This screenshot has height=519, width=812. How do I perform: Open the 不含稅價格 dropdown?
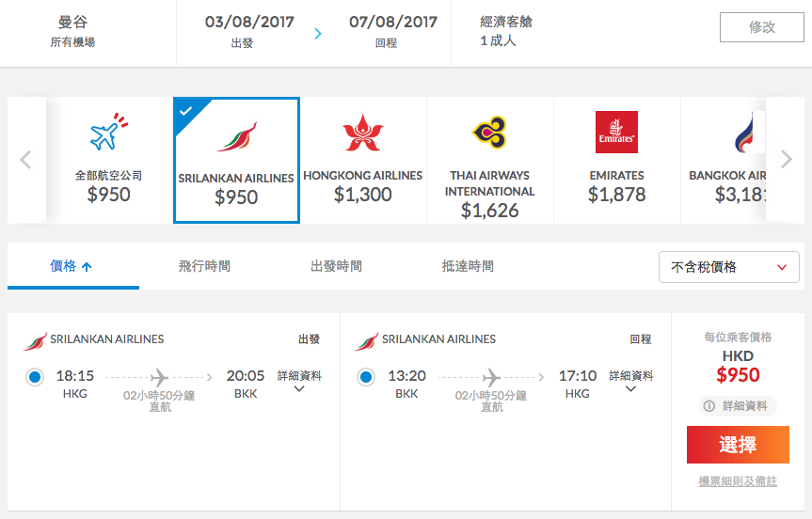point(728,267)
